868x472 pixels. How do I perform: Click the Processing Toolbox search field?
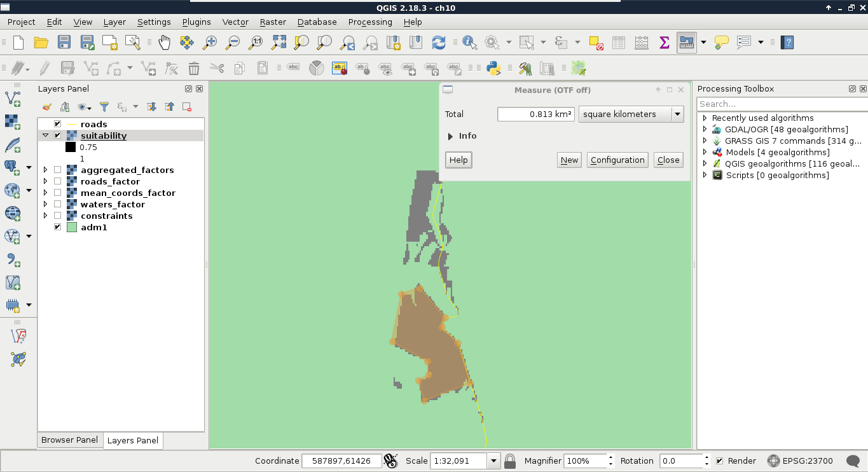coord(781,104)
